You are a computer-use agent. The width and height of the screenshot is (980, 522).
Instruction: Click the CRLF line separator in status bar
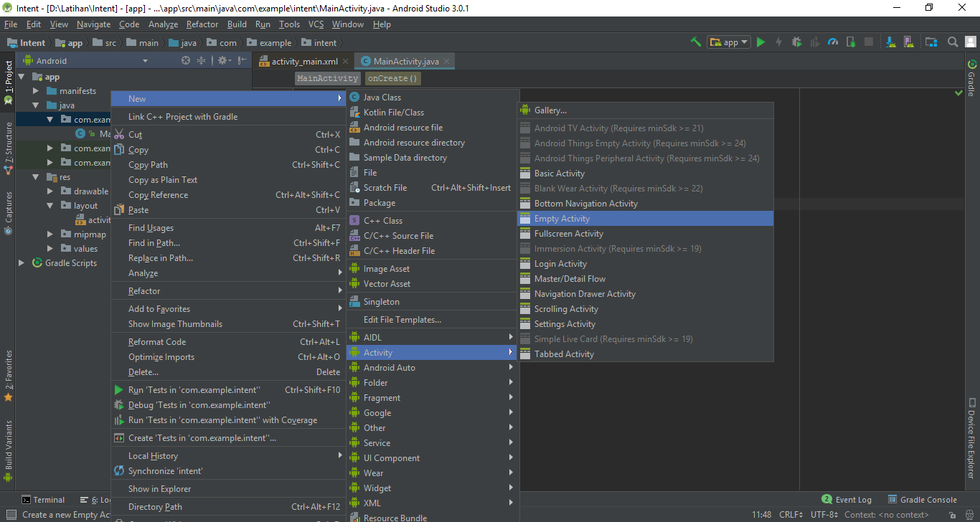tap(791, 515)
